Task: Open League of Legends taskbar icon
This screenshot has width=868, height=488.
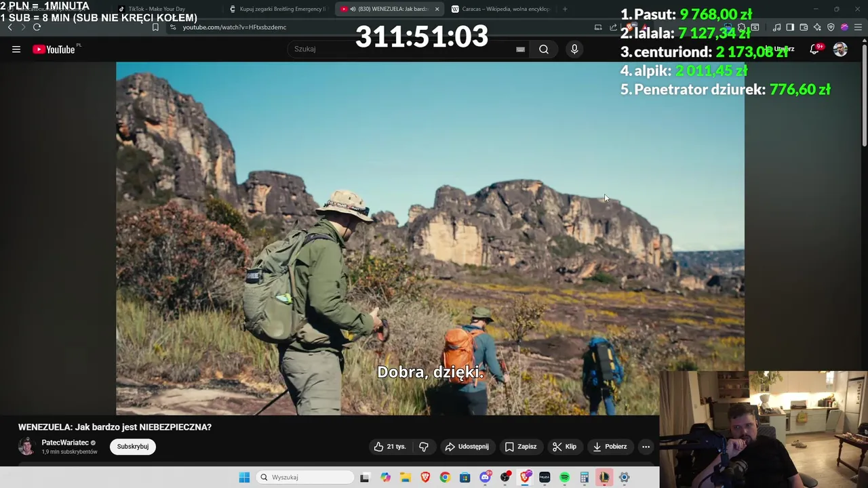Action: [x=604, y=477]
